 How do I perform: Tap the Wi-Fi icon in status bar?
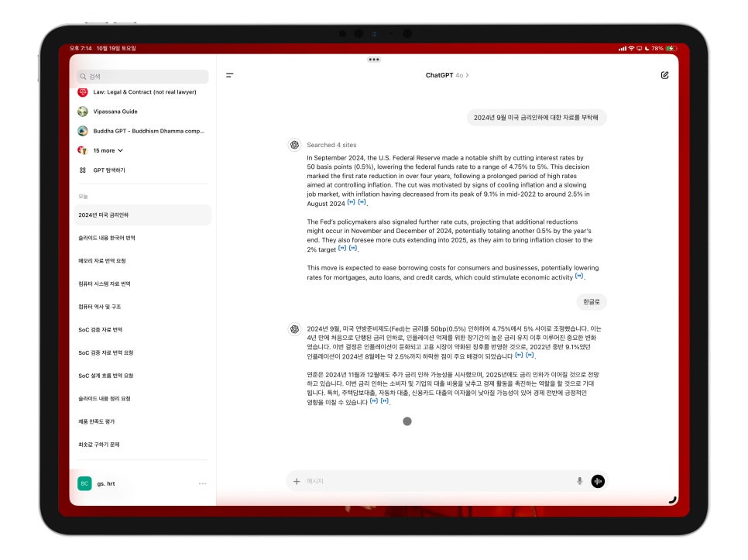[632, 48]
